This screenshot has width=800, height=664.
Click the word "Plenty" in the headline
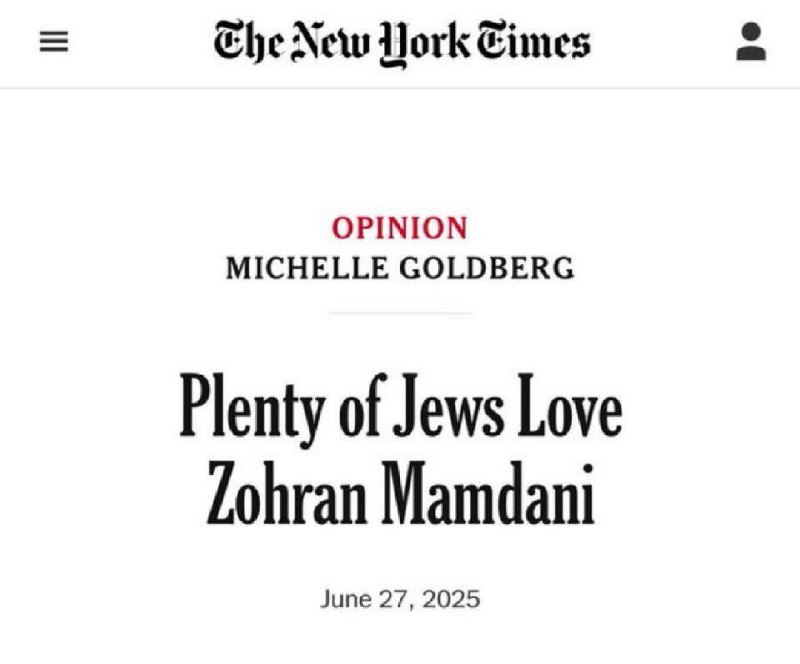pos(252,411)
